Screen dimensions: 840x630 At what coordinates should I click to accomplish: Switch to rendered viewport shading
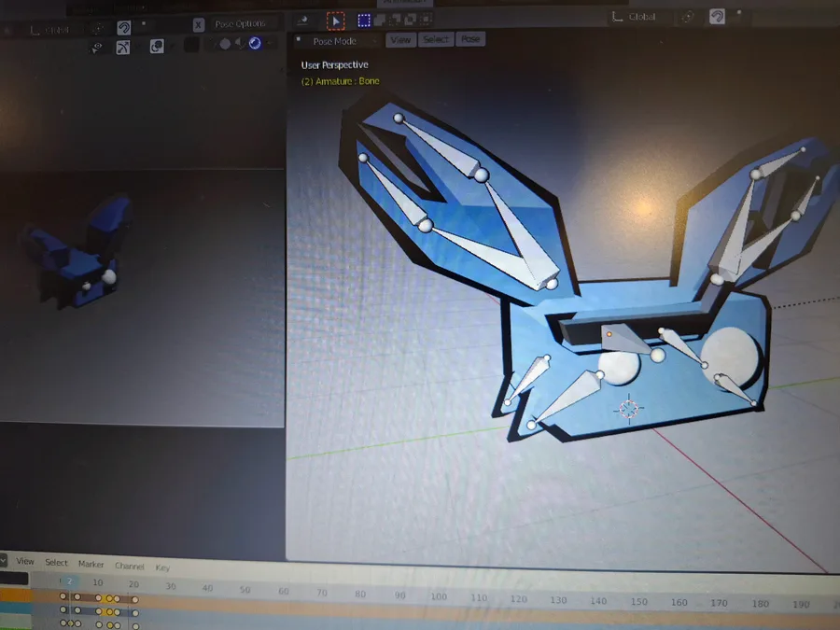coord(255,43)
